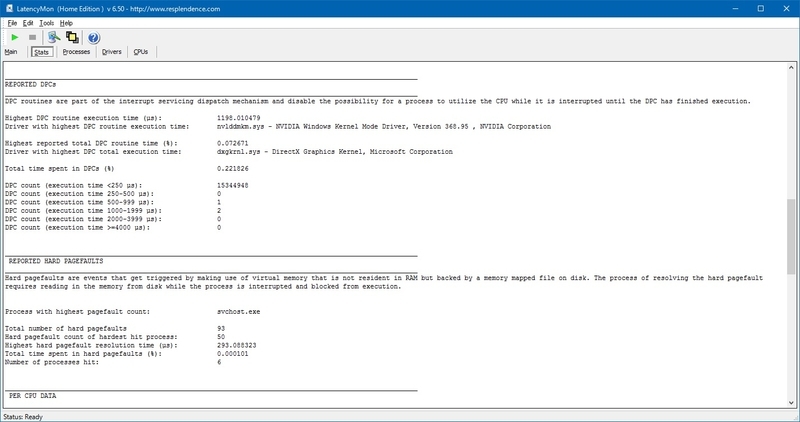Click 'Total time spent in DPCs (%)' label
800x422 pixels.
pos(60,168)
